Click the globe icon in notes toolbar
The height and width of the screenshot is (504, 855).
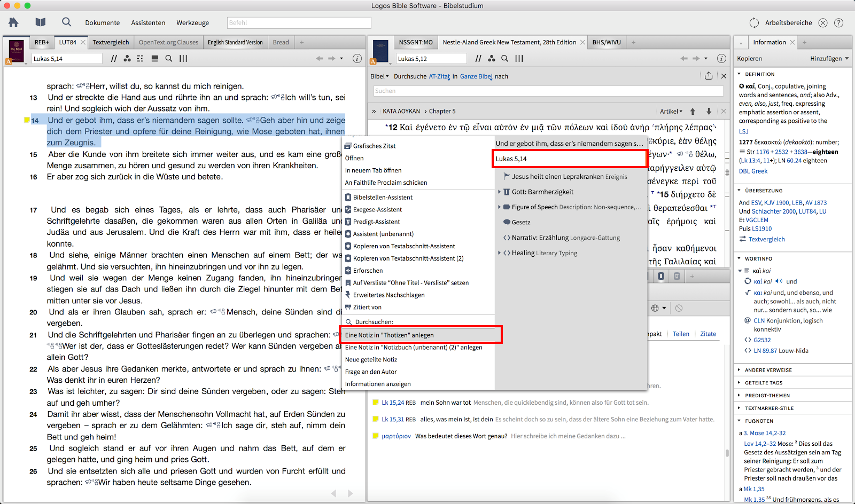pos(655,308)
